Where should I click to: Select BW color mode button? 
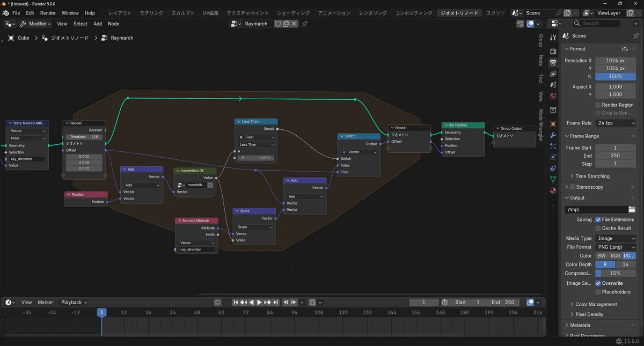click(x=602, y=256)
